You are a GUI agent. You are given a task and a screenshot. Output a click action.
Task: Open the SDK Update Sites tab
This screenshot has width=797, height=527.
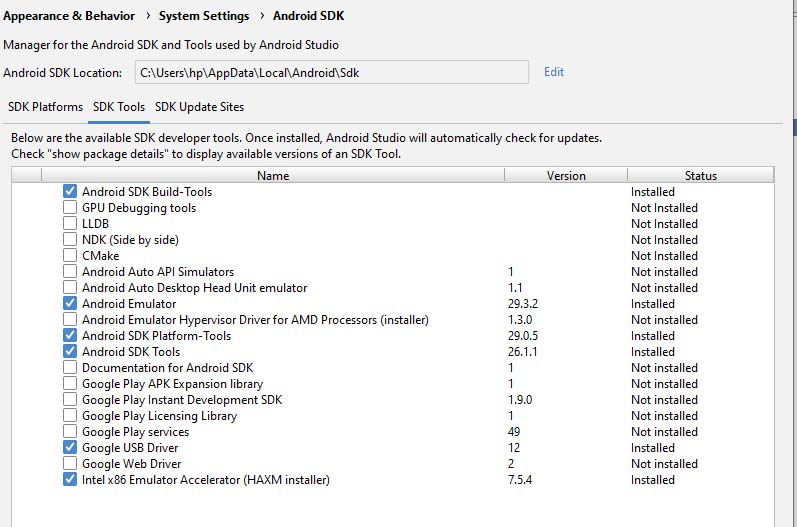199,107
